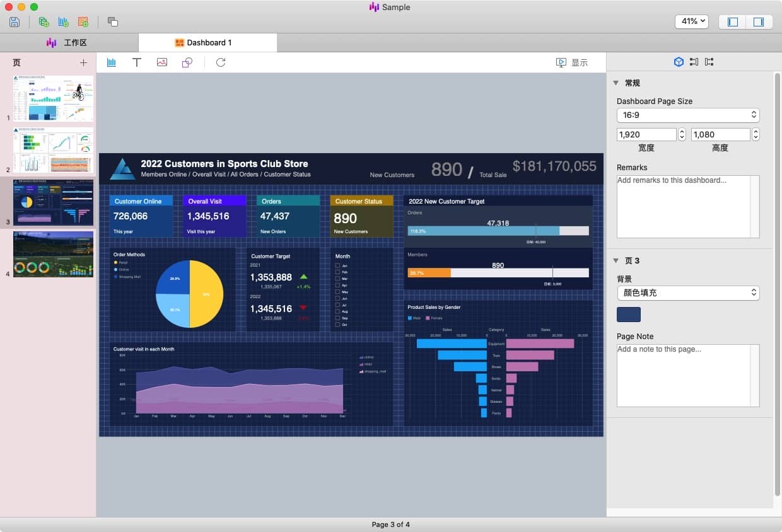Check the May checkbox in Month filter

coord(338,292)
